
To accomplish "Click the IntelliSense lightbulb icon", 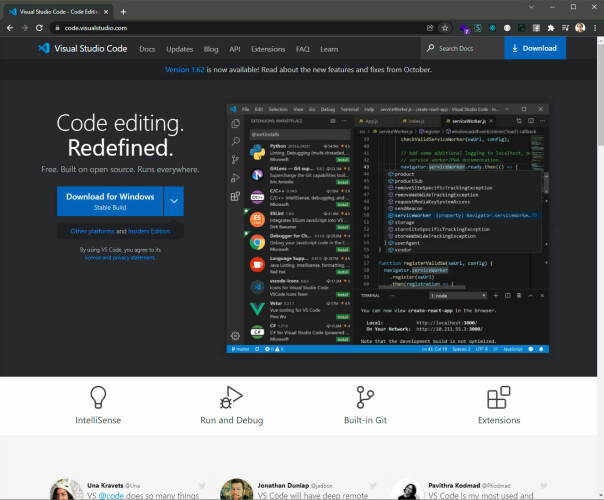I will click(x=98, y=397).
